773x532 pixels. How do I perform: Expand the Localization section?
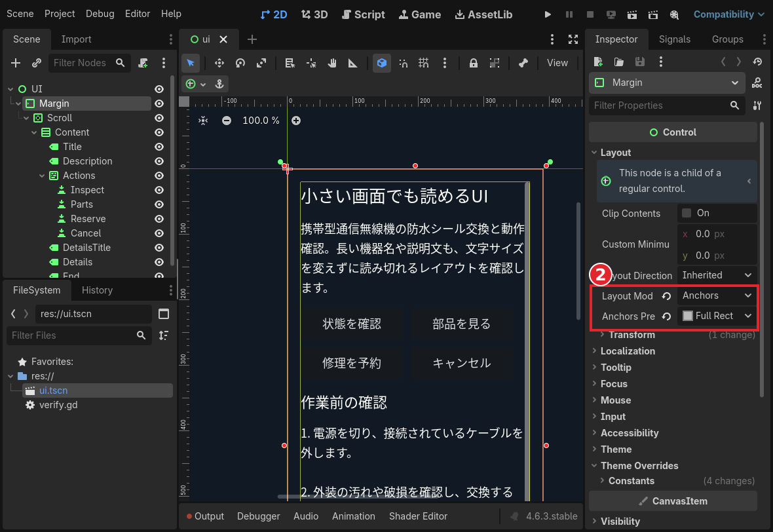point(628,351)
